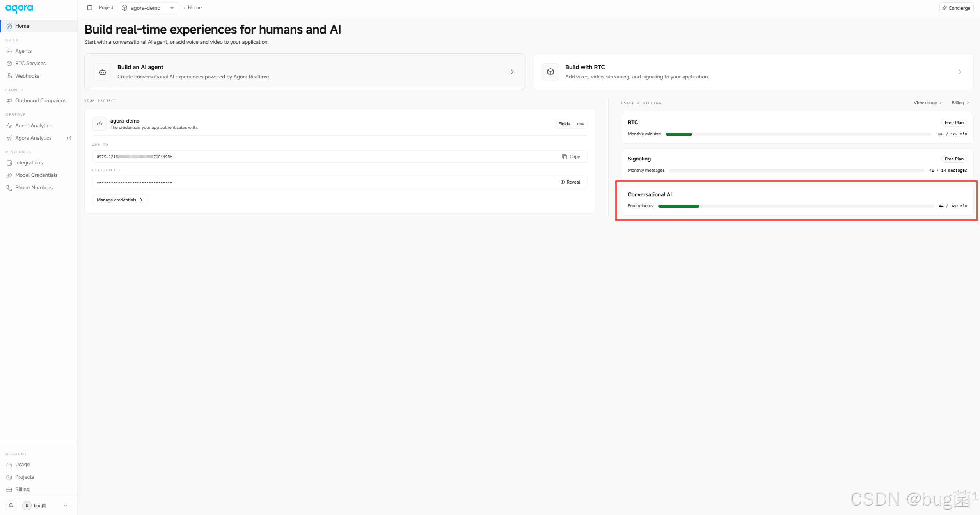The width and height of the screenshot is (980, 515).
Task: Click the Projects icon in Account section
Action: click(9, 477)
